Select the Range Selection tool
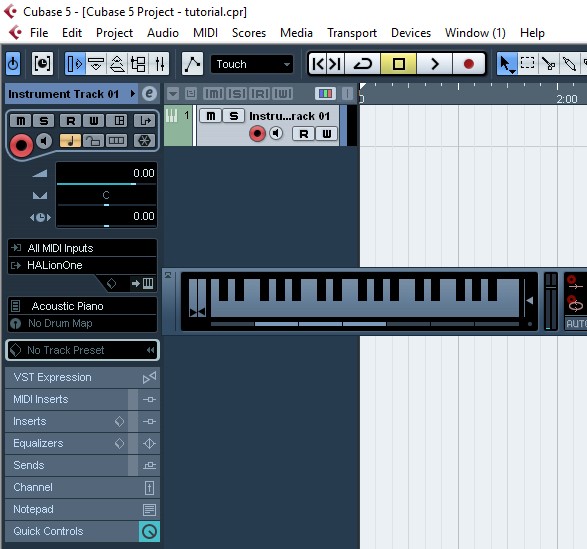587x549 pixels. (x=527, y=64)
